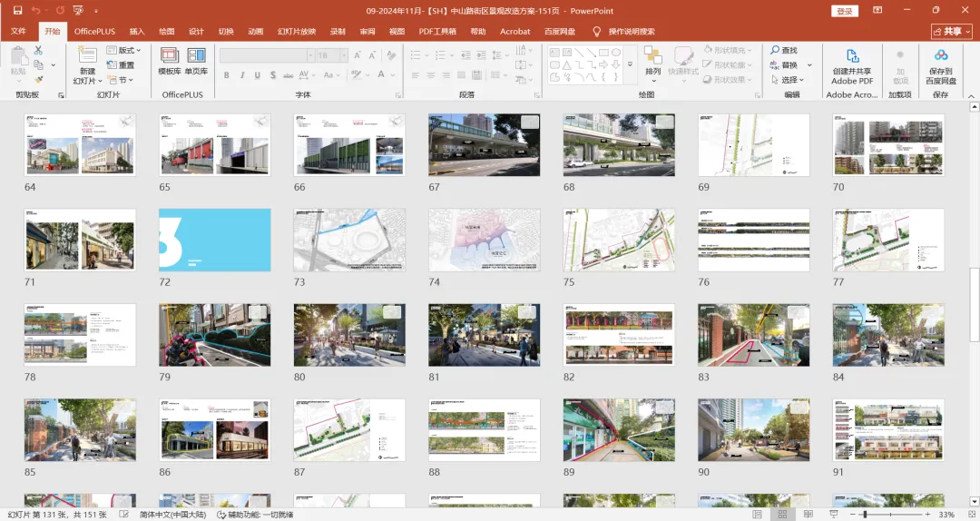
Task: Align text to the left
Action: click(x=416, y=75)
